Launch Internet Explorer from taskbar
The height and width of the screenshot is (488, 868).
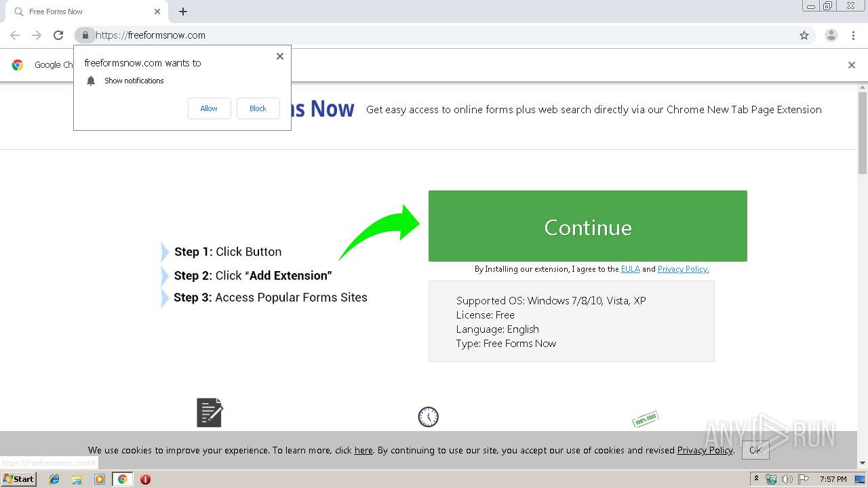tap(54, 479)
